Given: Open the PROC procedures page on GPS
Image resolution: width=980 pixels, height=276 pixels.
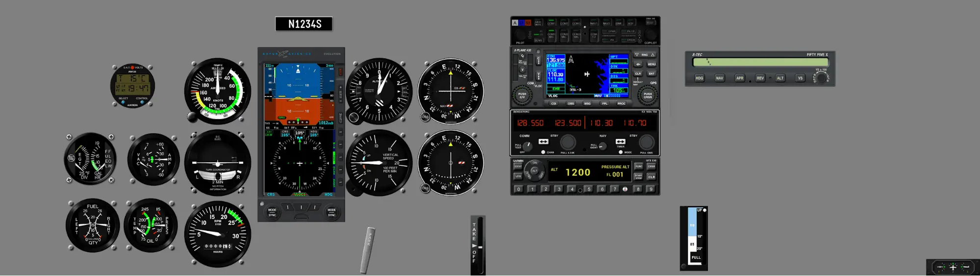Looking at the screenshot, I should point(621,103).
